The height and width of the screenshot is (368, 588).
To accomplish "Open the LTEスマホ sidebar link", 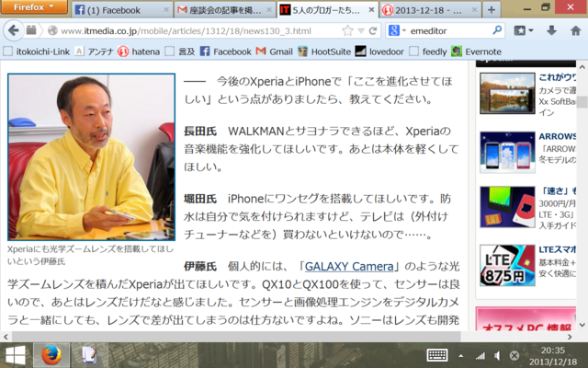I will point(558,249).
